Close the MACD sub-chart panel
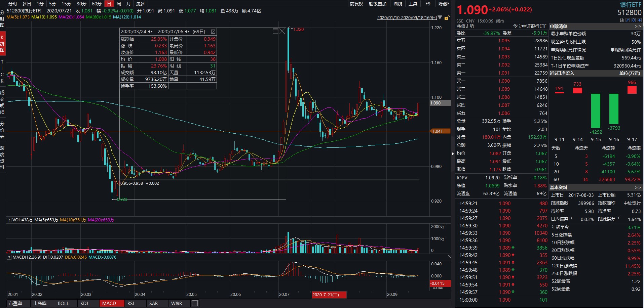Image resolution: width=644 pixels, height=308 pixels. (x=449, y=256)
